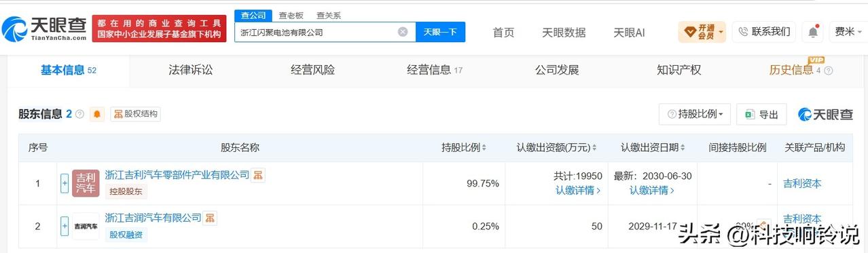Click the 吉润汽车 company logo
This screenshot has height=253, width=868.
pyautogui.click(x=86, y=226)
